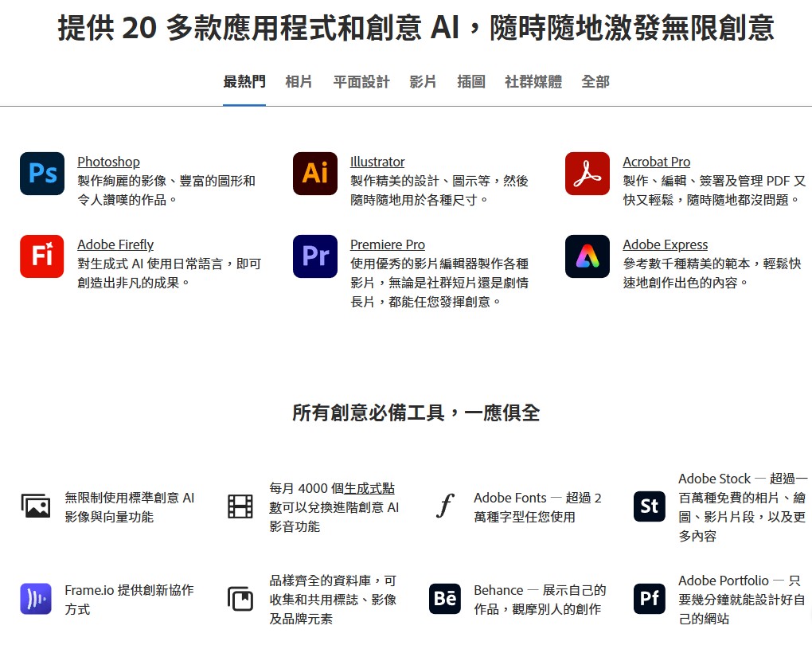The image size is (812, 649).
Task: Click the Adobe Express colorful icon
Action: click(x=588, y=256)
